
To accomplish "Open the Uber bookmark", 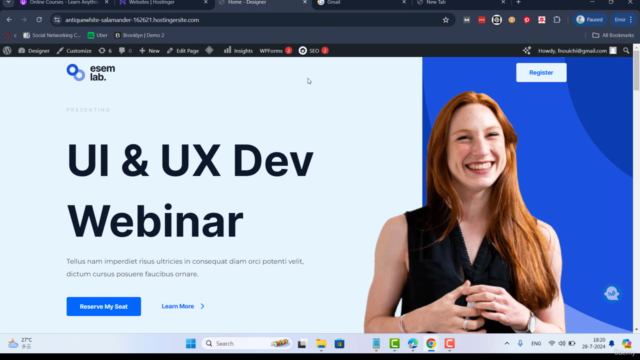I will coord(98,35).
